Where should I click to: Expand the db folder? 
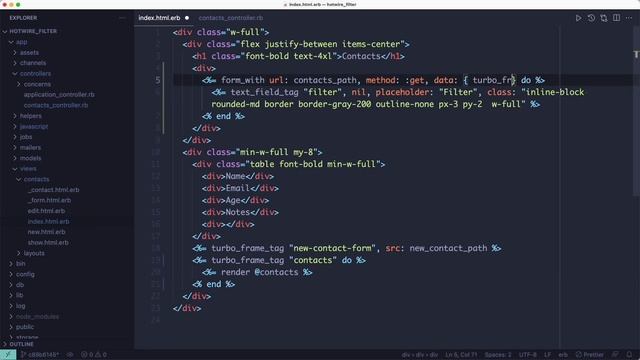[x=20, y=285]
